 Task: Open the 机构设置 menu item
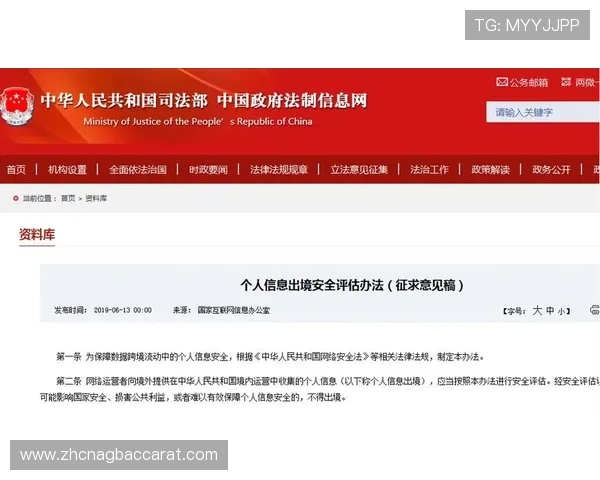67,170
